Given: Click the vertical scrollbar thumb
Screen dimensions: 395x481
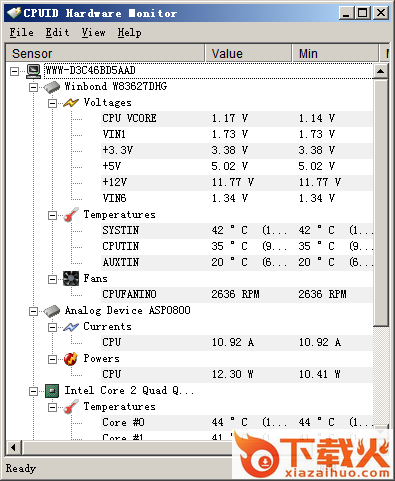Looking at the screenshot, I should point(380,203).
